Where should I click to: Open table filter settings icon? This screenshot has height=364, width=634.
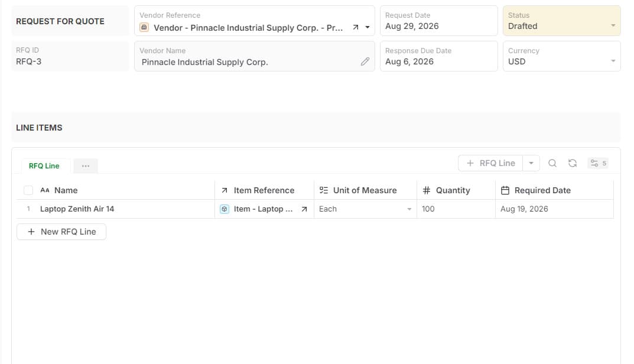click(598, 163)
